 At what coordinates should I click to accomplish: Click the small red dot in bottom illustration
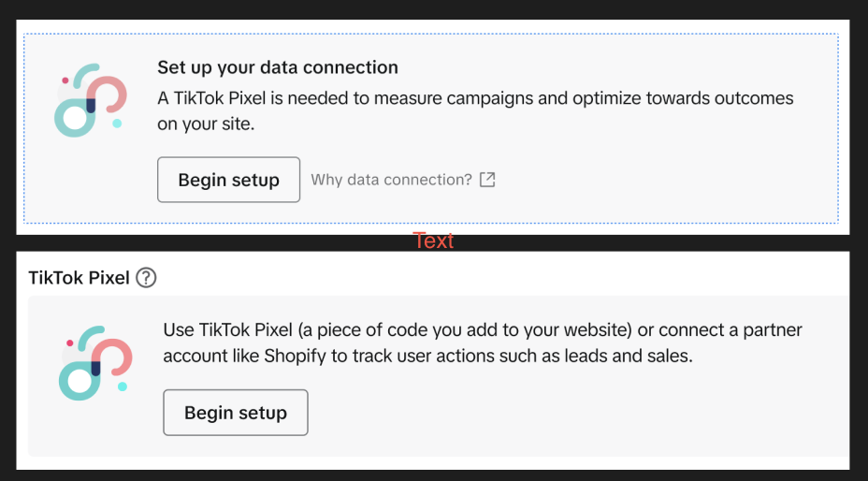pyautogui.click(x=71, y=342)
